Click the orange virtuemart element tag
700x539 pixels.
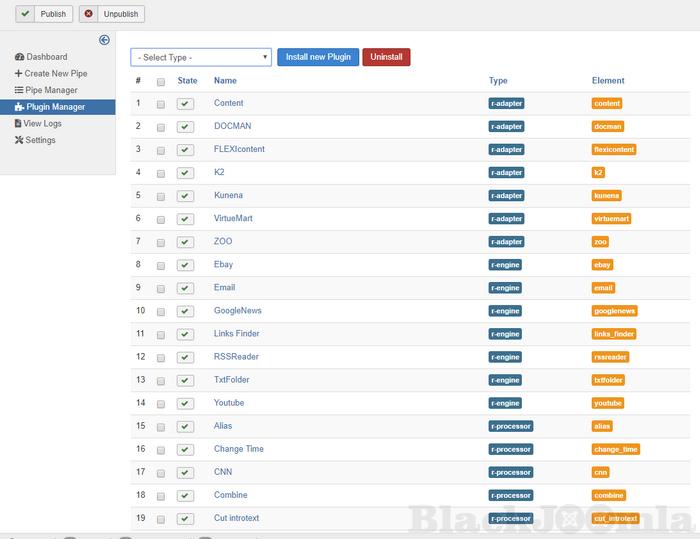coord(611,219)
